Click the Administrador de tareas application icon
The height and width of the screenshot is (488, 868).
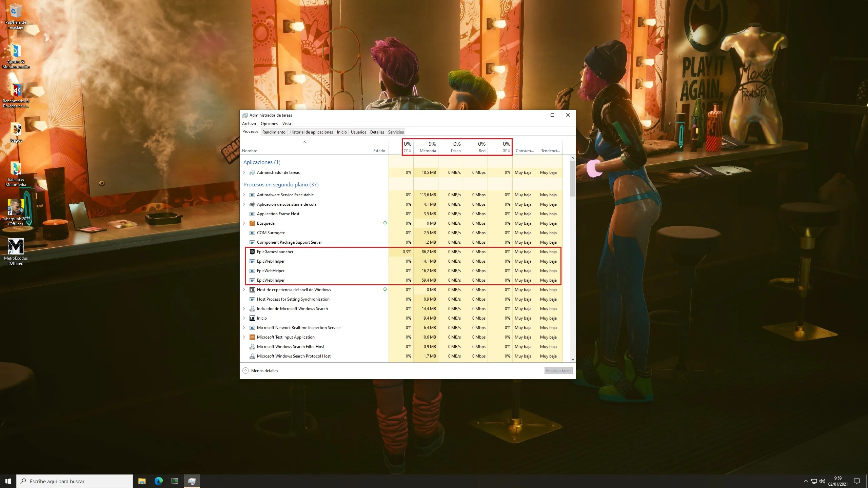252,172
